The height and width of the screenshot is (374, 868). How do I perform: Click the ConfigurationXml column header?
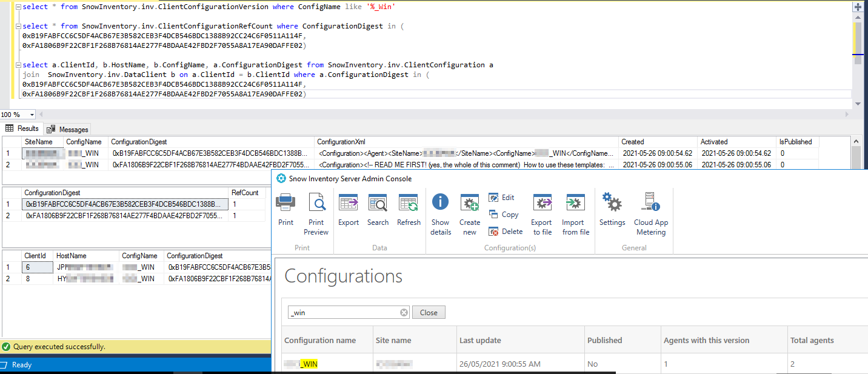tap(467, 141)
